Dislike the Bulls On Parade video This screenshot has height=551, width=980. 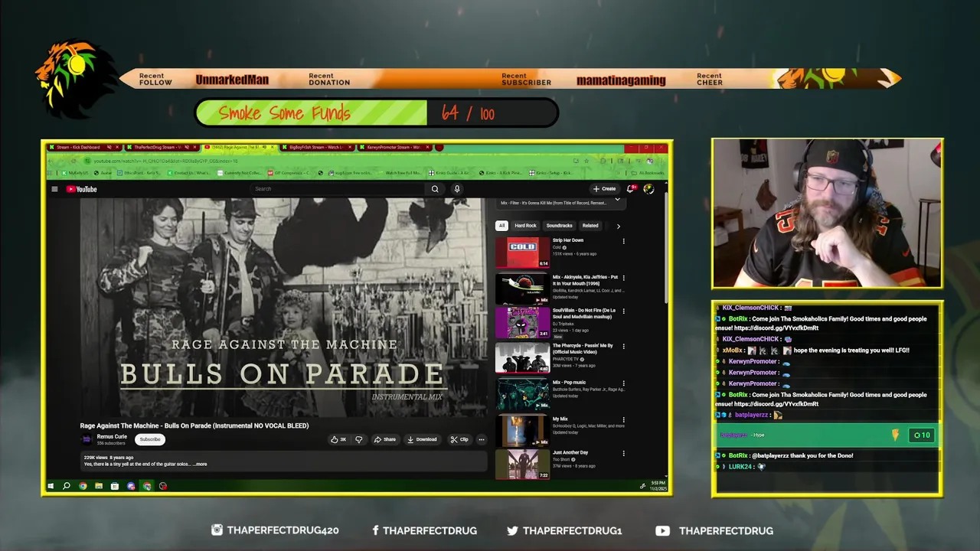358,439
